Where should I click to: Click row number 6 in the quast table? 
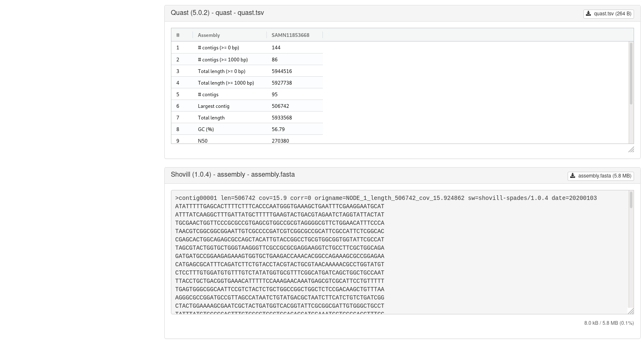click(x=178, y=106)
